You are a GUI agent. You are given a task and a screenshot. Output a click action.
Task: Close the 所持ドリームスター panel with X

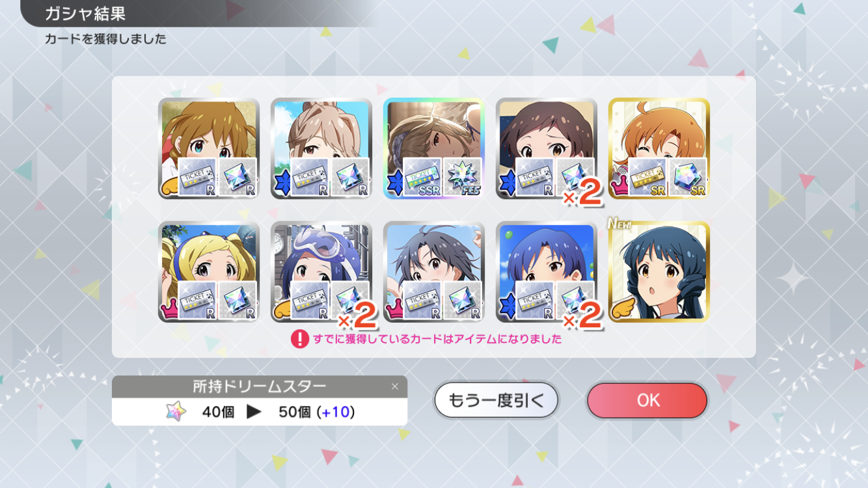click(394, 386)
